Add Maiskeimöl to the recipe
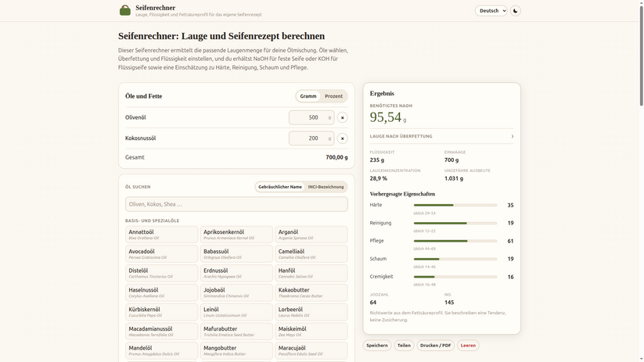 point(311,332)
